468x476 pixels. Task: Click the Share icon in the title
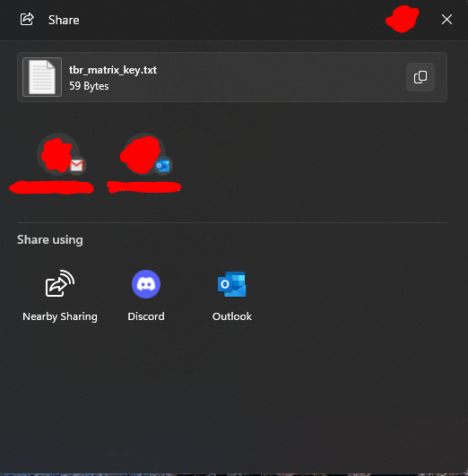(27, 20)
